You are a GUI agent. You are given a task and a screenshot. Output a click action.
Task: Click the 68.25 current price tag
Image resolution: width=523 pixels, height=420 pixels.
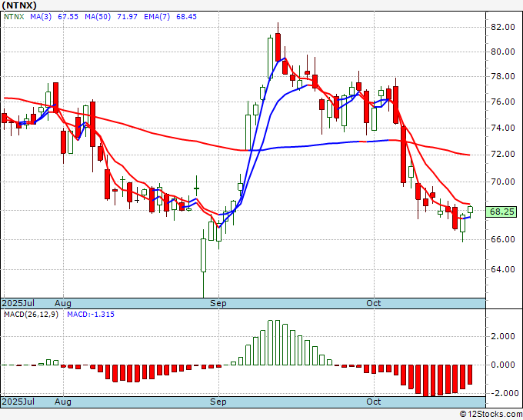pos(502,212)
